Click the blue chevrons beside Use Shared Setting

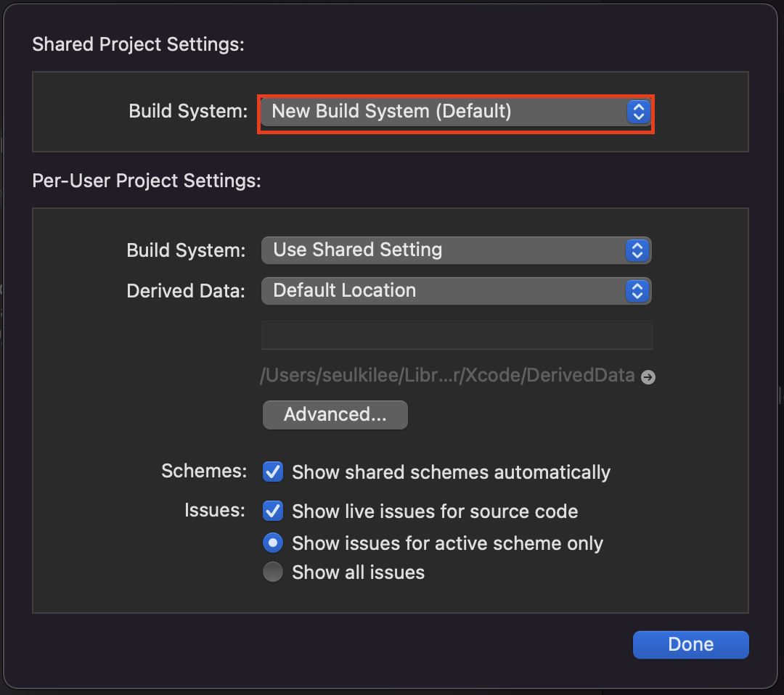(x=637, y=250)
